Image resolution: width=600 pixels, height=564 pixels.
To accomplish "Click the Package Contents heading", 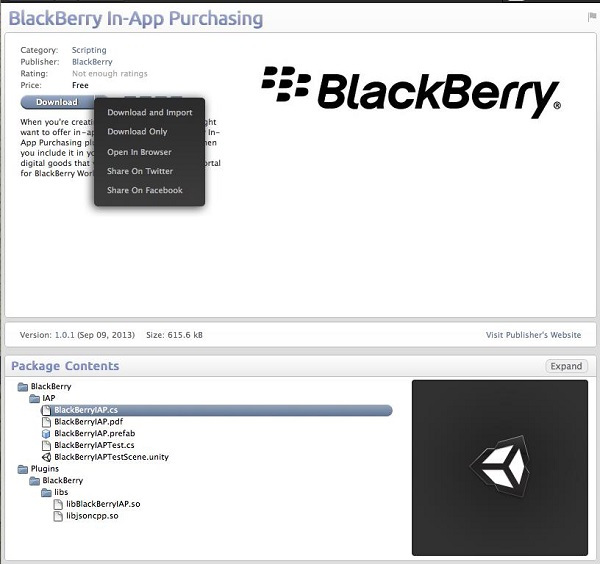I will pyautogui.click(x=65, y=366).
